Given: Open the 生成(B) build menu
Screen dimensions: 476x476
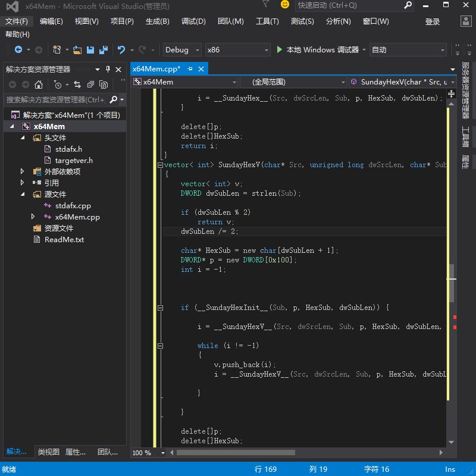Looking at the screenshot, I should coord(158,21).
